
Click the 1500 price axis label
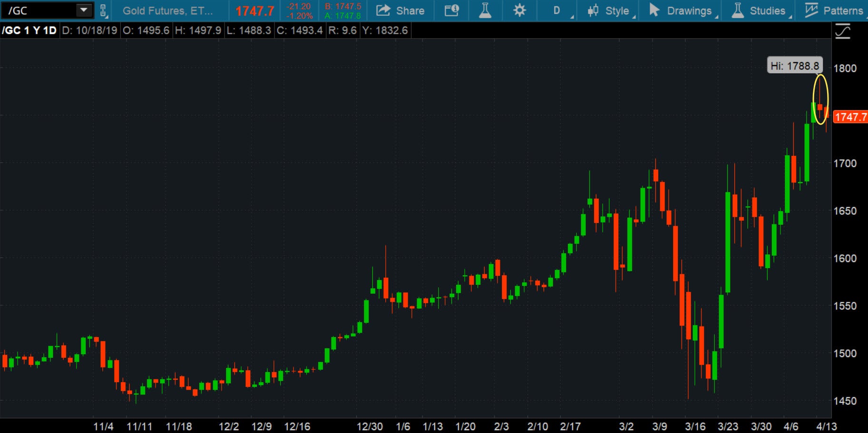click(845, 353)
